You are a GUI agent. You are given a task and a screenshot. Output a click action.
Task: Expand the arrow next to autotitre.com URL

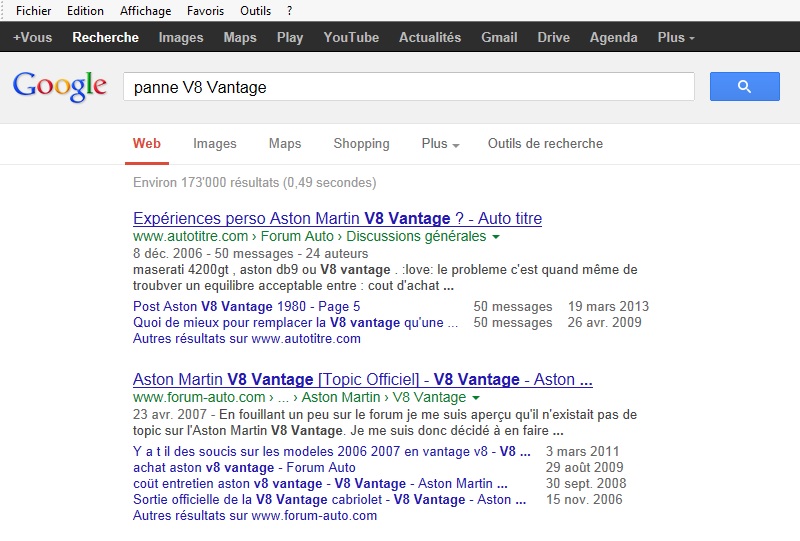point(496,237)
